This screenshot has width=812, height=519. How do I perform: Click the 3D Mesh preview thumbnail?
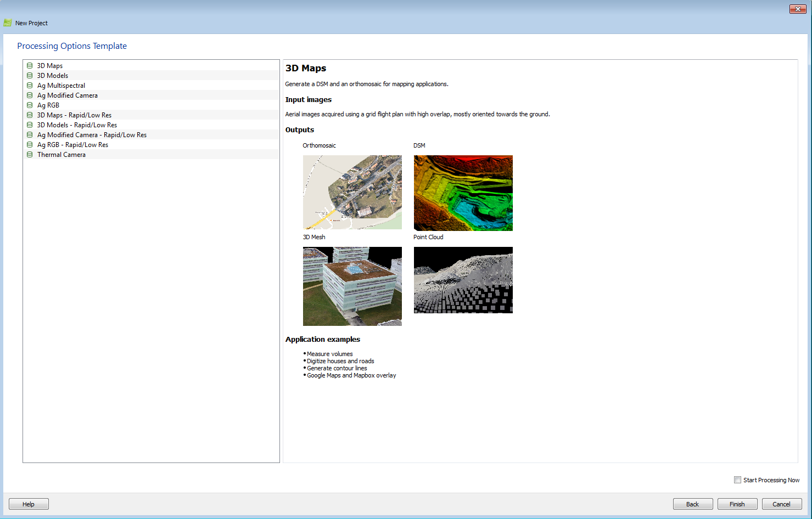(x=352, y=286)
